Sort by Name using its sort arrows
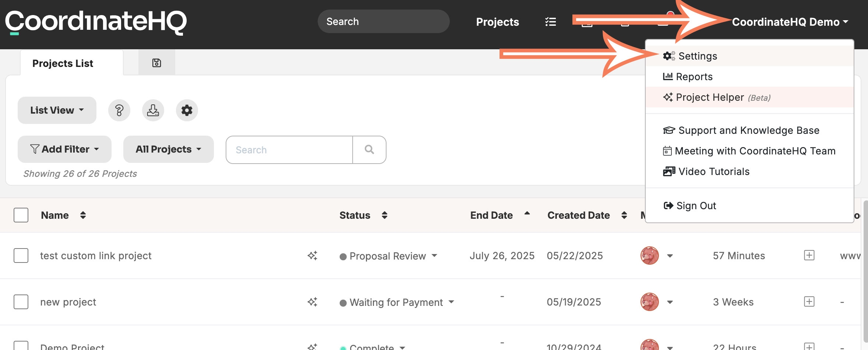Screen dimensions: 868x350 (83, 215)
